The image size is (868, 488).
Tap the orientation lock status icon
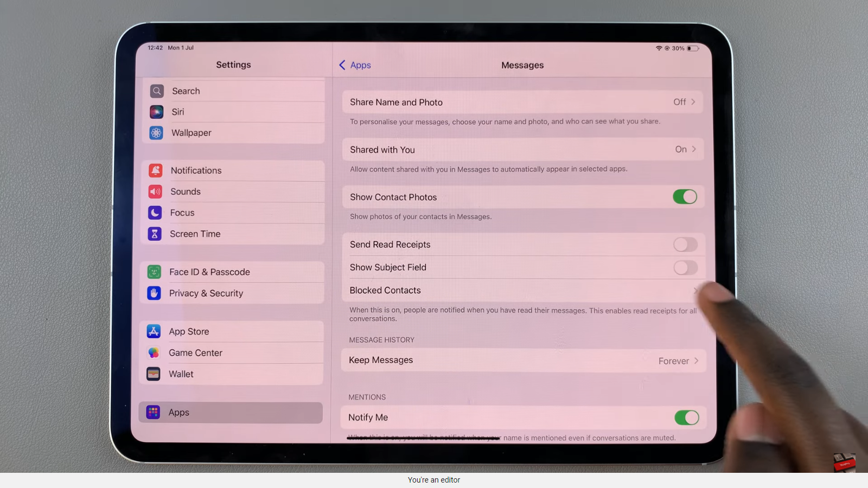pyautogui.click(x=667, y=48)
